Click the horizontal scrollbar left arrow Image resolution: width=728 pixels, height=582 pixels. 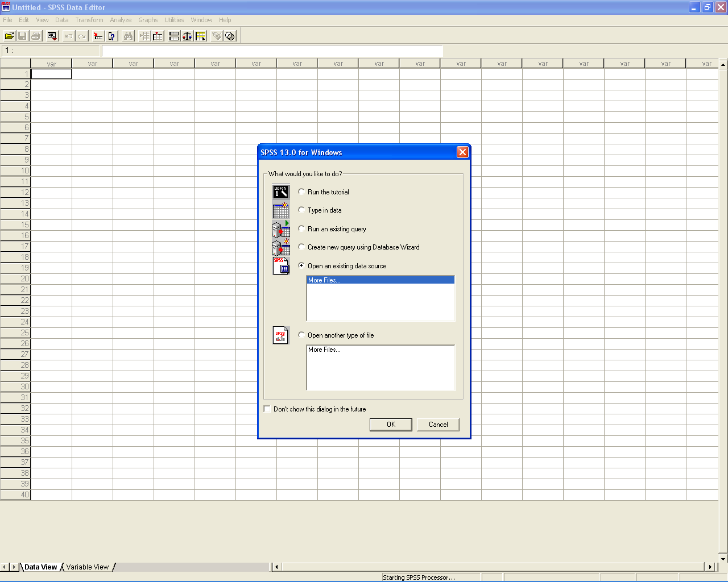[x=277, y=567]
